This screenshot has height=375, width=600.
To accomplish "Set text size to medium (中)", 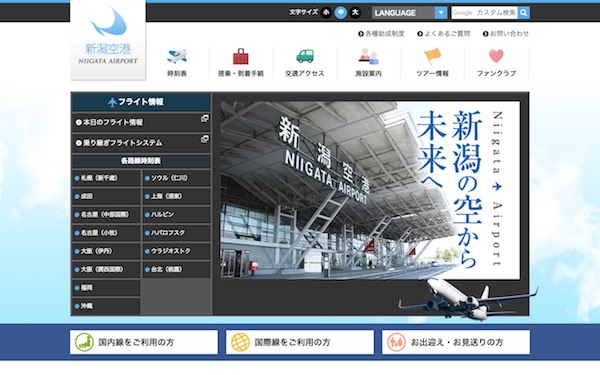I will pos(341,13).
